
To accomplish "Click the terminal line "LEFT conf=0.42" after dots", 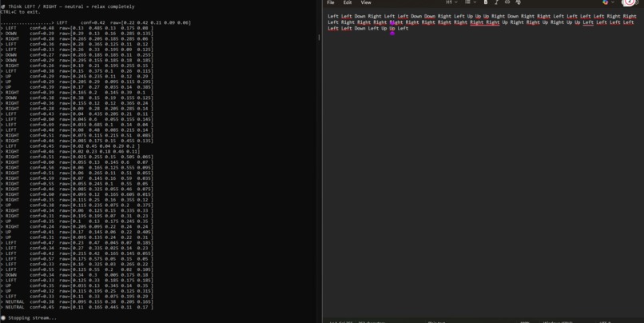I will [96, 22].
